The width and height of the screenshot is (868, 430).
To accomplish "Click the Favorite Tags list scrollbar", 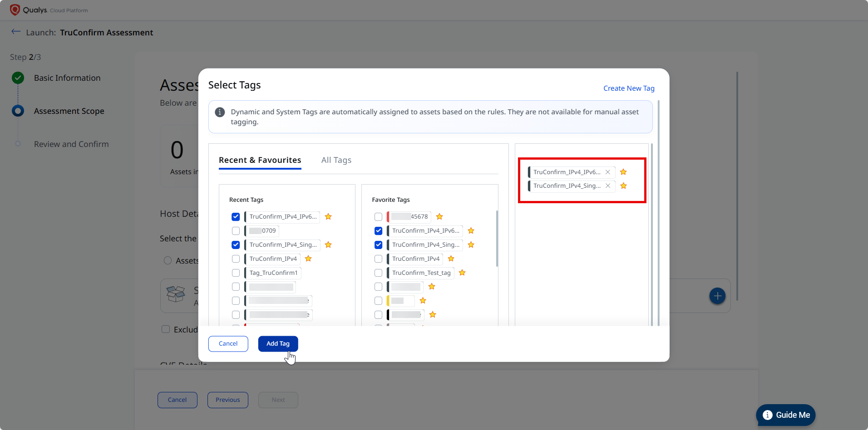I will (497, 239).
